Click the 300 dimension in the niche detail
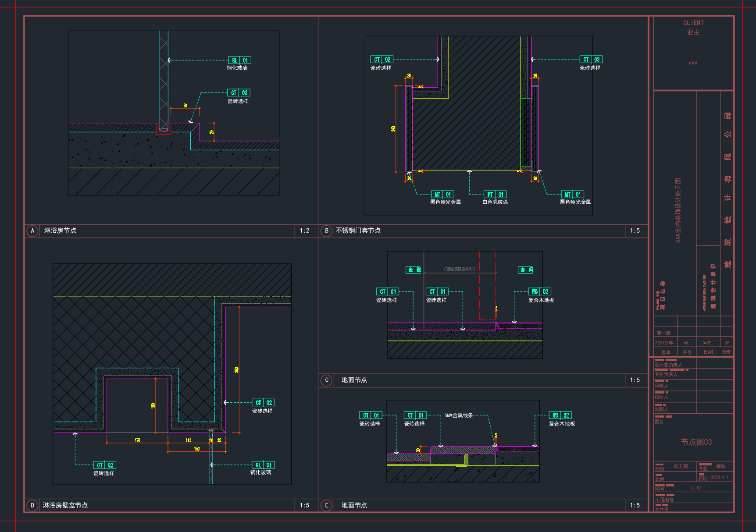Viewport: 756px width, 532px height. tap(237, 370)
